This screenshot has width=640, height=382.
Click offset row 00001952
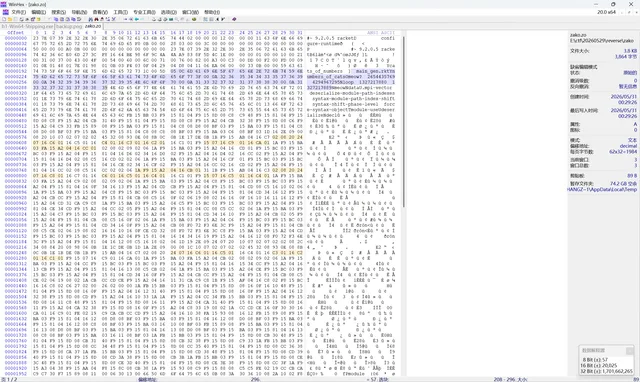(16, 373)
